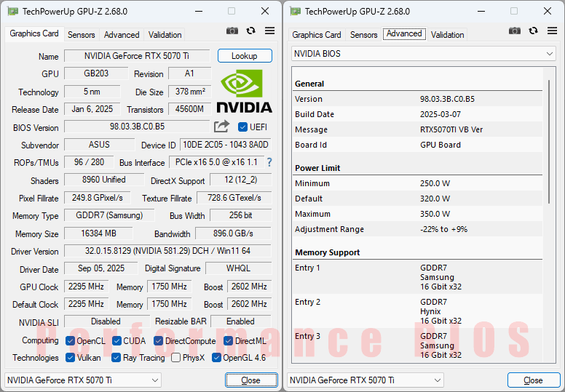565x392 pixels.
Task: Click the Driver Version field
Action: pos(167,251)
